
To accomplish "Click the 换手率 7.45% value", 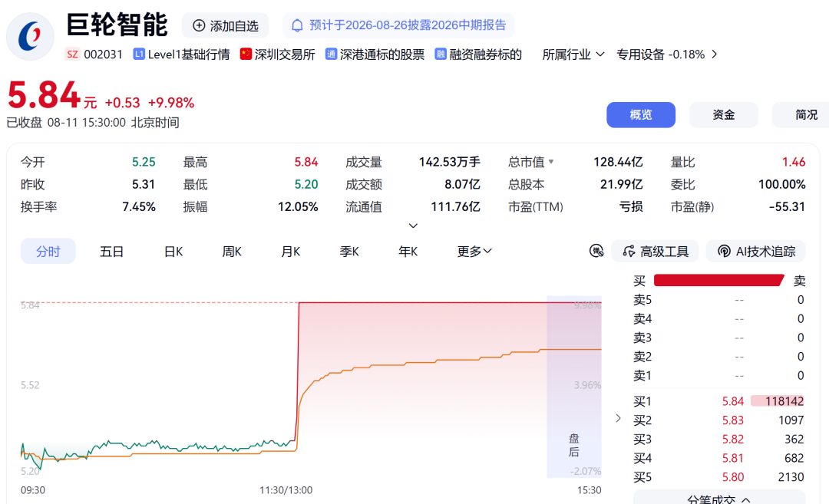I will pos(138,206).
